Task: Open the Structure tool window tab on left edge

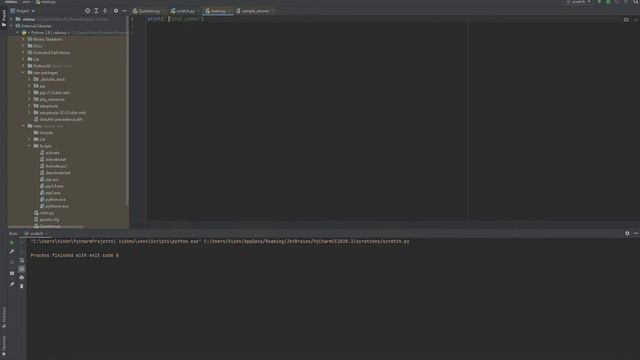Action: tap(4, 317)
